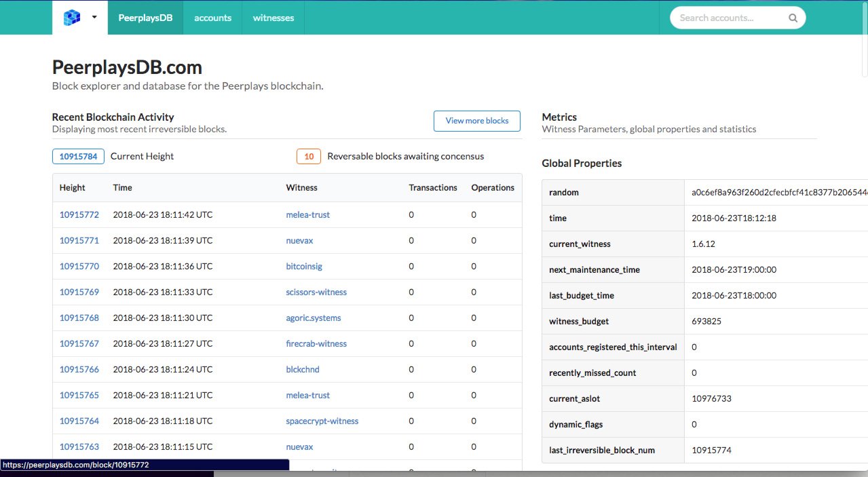This screenshot has width=868, height=477.
Task: View the scissors-witness witness page
Action: (316, 292)
